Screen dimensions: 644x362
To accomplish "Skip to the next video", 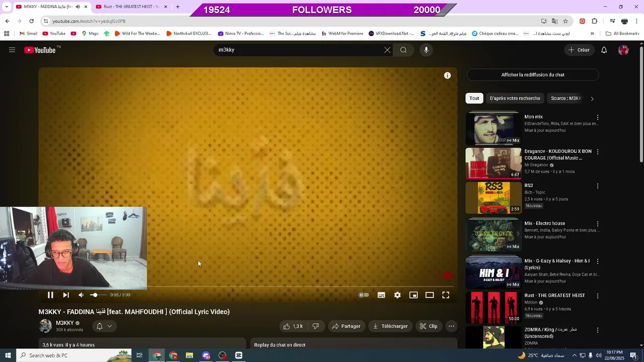I will [66, 295].
